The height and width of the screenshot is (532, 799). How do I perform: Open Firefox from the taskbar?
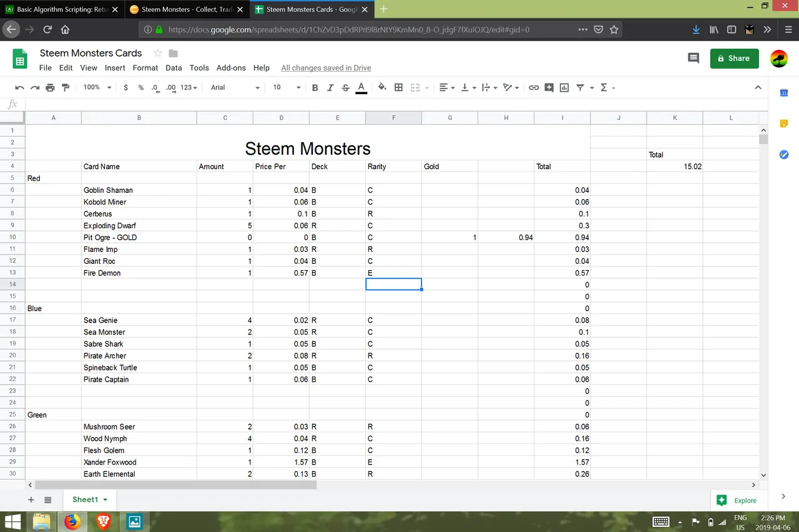point(72,521)
